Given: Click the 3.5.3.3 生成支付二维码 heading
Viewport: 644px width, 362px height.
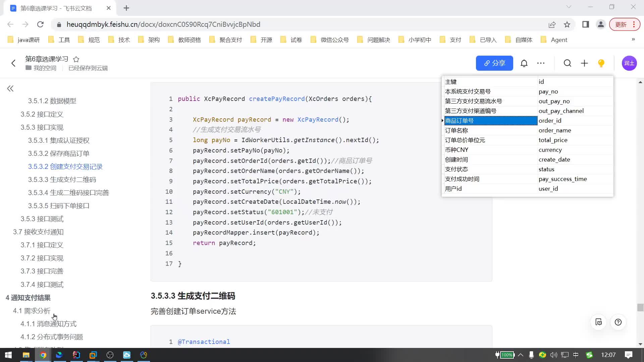Looking at the screenshot, I should [x=193, y=296].
